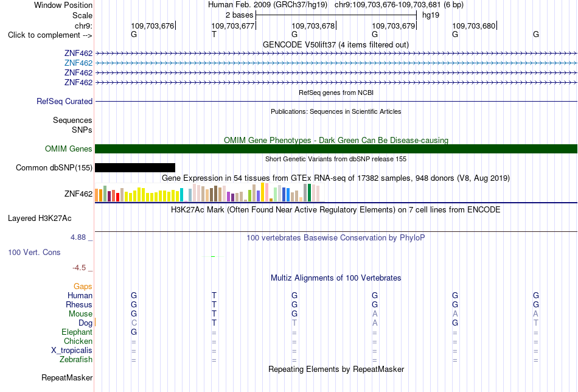The width and height of the screenshot is (578, 392).
Task: Select the Elephant species row label
Action: 77,332
